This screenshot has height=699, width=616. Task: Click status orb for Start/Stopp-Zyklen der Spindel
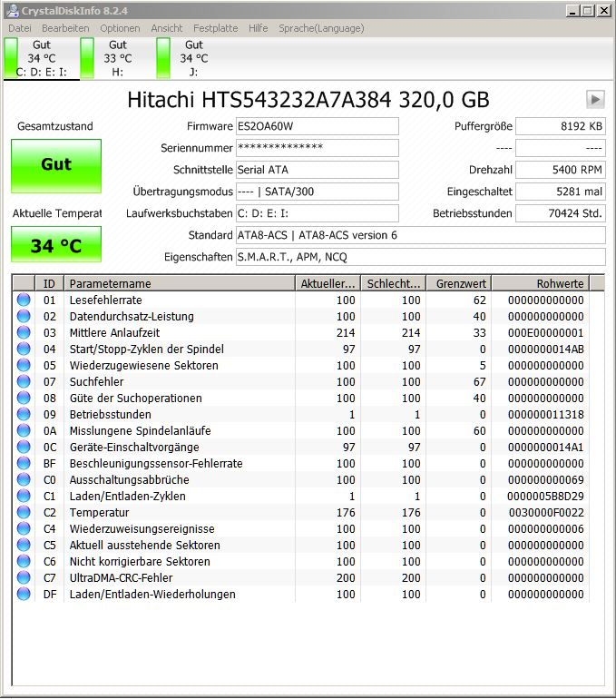[24, 349]
